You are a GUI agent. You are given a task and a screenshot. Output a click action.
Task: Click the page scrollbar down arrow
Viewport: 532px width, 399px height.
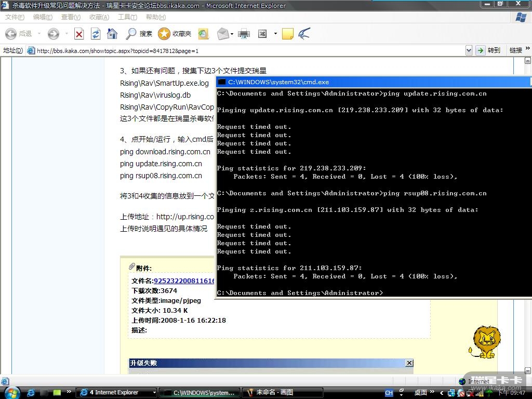[x=528, y=370]
